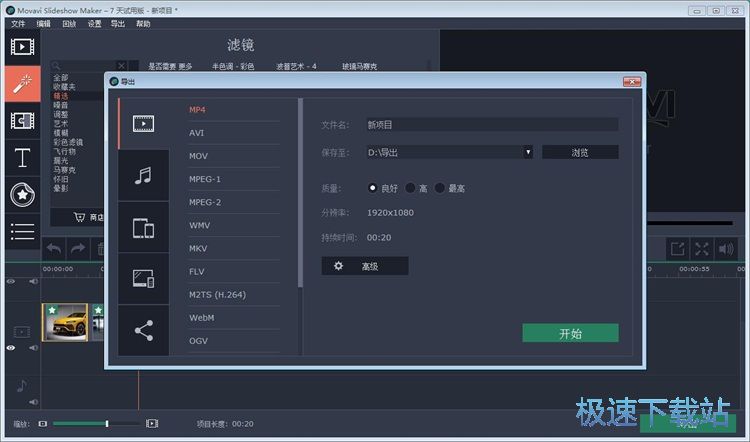Select AVI export format
Screen dimensions: 750x442
point(197,133)
